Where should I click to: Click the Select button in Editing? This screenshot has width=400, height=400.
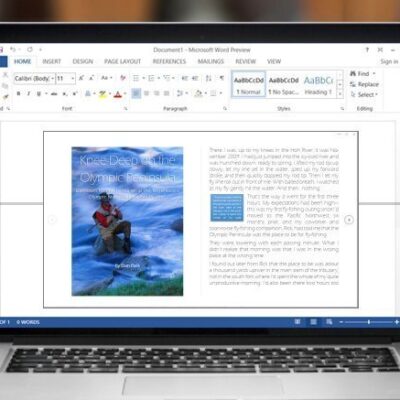(x=364, y=95)
